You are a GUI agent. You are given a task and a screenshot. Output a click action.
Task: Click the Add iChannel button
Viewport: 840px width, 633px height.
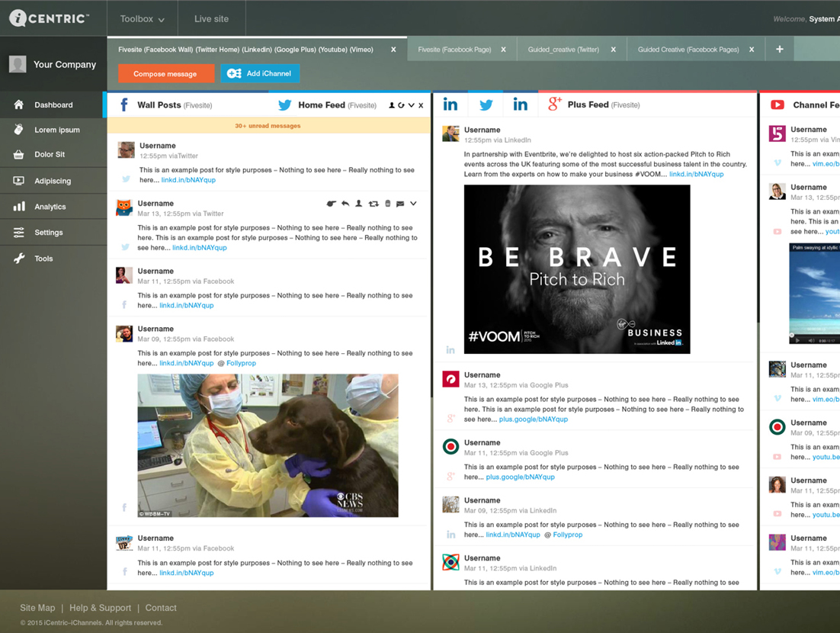pyautogui.click(x=260, y=74)
